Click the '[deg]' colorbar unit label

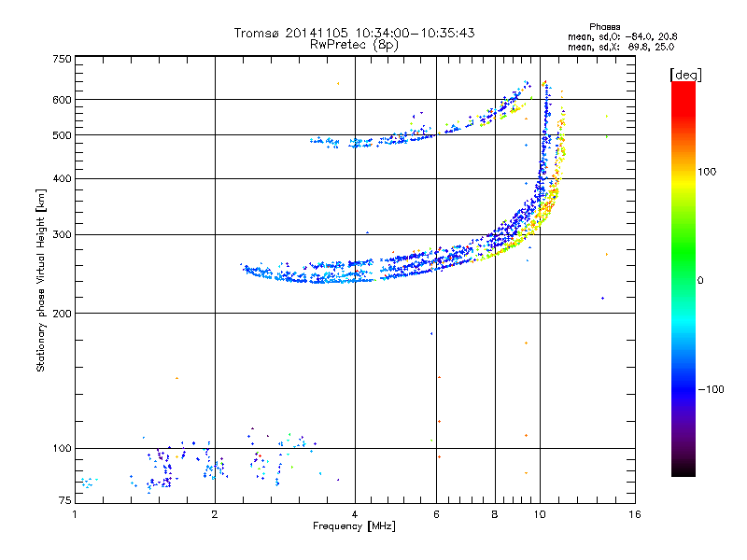pos(685,75)
